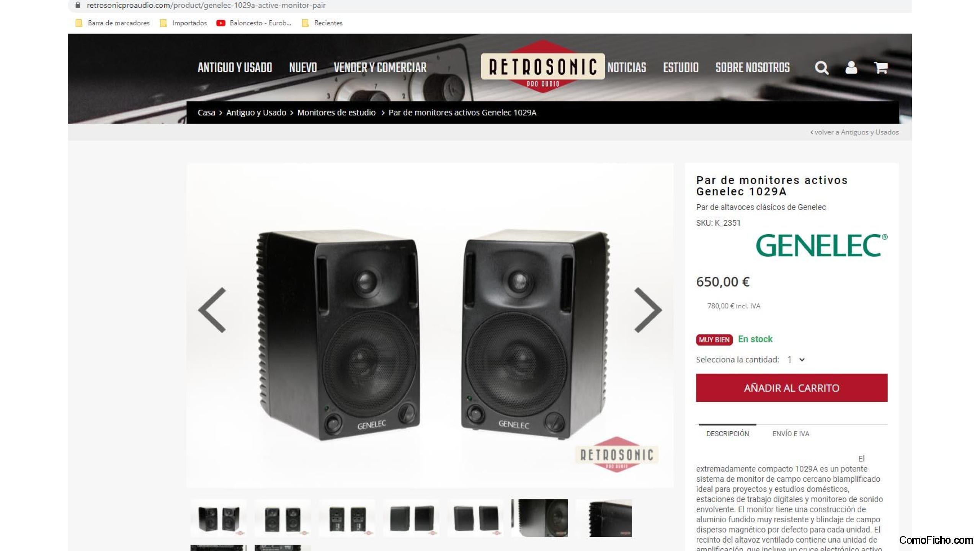
Task: Click the padlock icon in address bar
Action: click(x=78, y=5)
